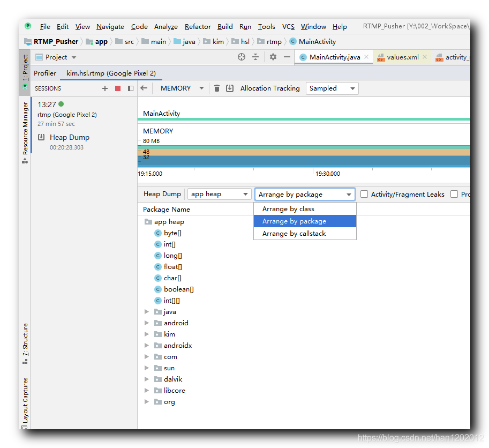Close the MainActivity.java tab
Viewport: 489px width, 448px height.
click(366, 57)
